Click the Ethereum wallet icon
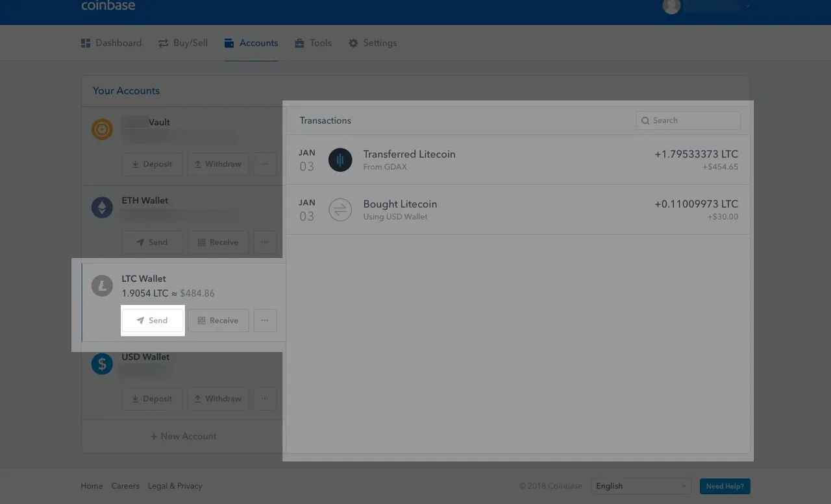 (x=102, y=208)
